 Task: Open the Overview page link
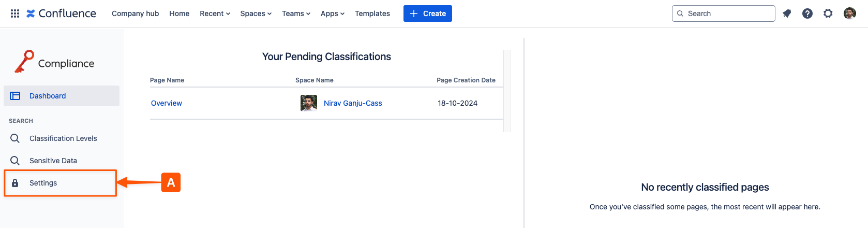(167, 103)
